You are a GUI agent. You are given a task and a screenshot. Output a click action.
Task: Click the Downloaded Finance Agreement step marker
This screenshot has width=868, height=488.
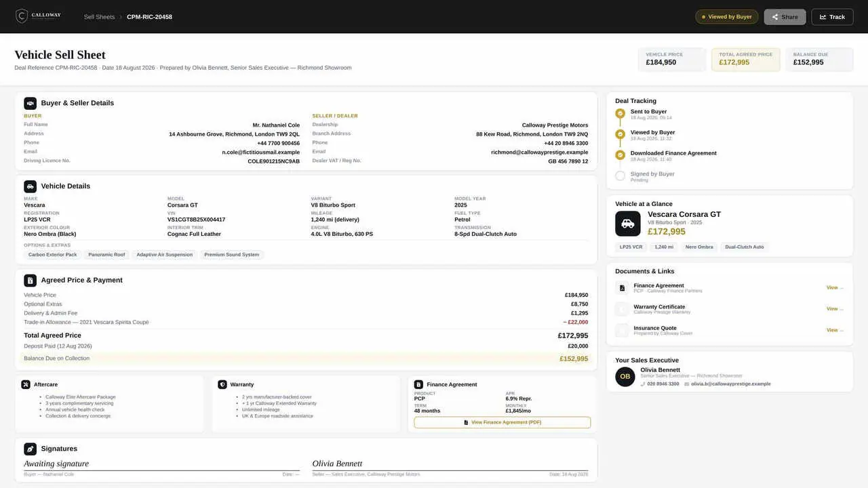620,155
